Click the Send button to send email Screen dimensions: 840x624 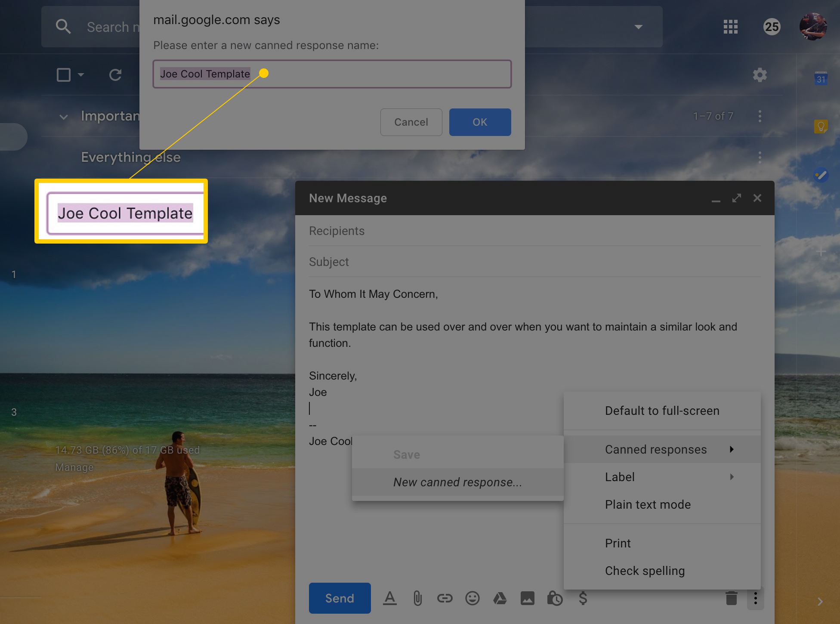337,599
